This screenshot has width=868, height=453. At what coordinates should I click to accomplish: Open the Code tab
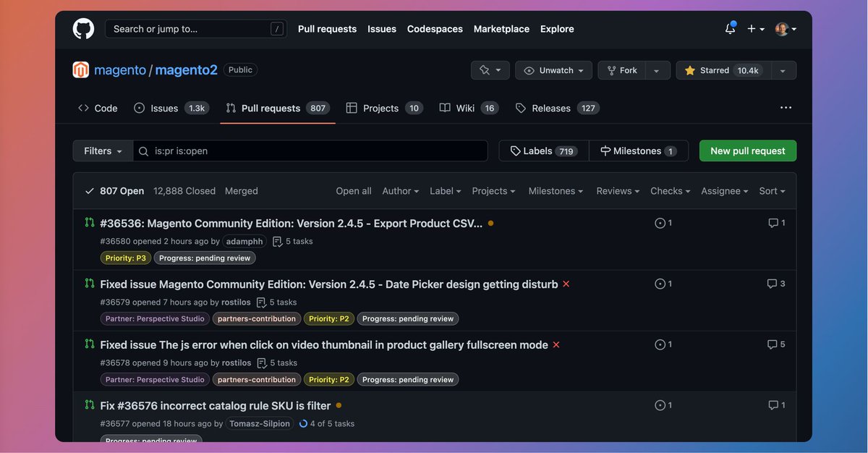98,108
